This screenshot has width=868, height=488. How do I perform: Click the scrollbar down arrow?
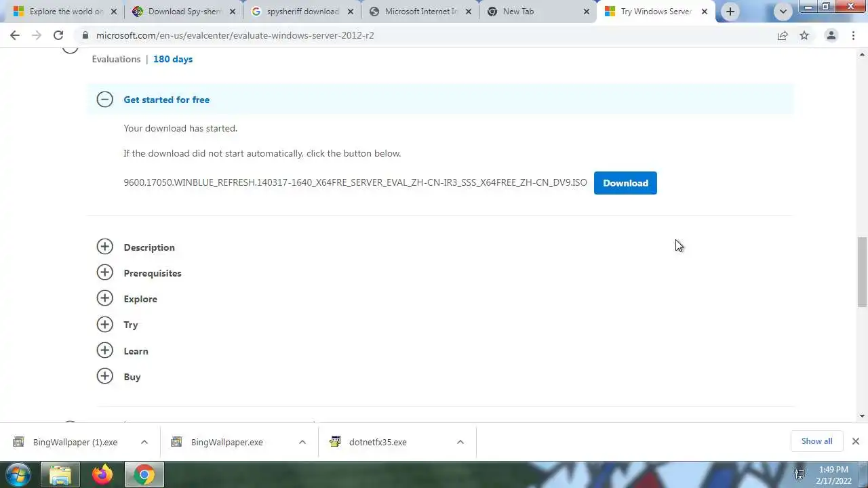[862, 415]
